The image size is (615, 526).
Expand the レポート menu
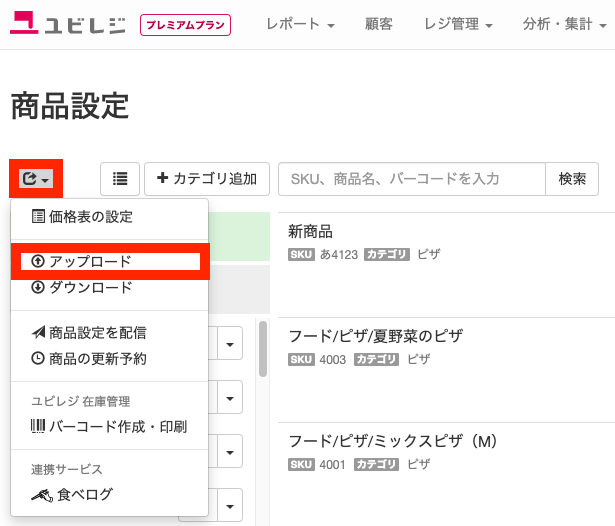tap(300, 24)
